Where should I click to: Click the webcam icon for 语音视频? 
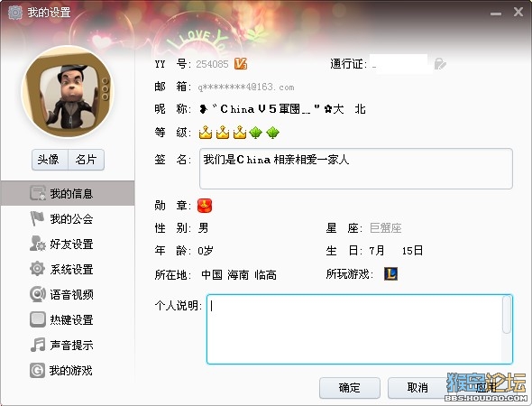click(x=37, y=294)
